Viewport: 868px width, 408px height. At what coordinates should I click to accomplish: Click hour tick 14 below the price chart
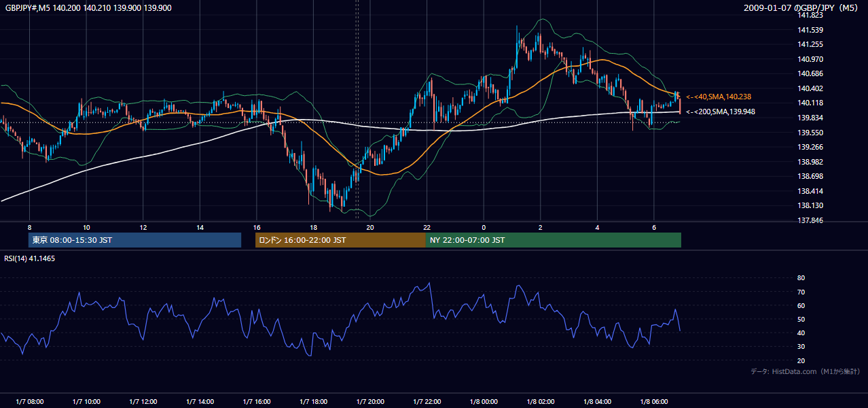(x=200, y=227)
